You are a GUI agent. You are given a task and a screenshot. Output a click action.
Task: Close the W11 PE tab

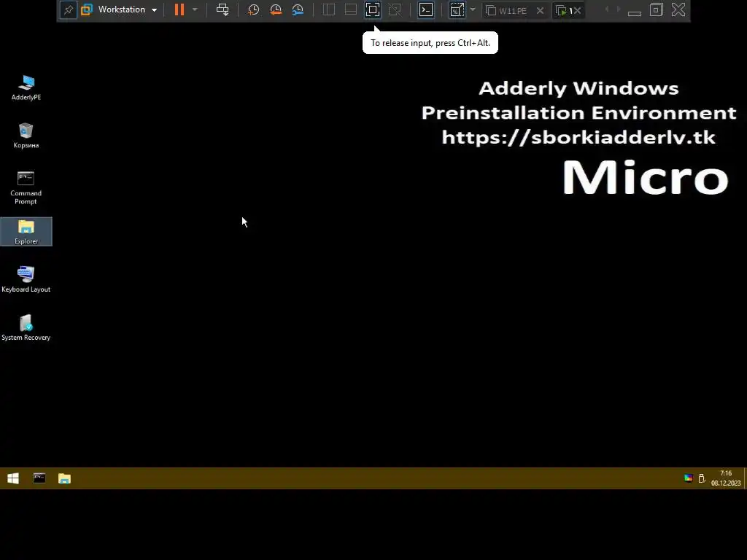pyautogui.click(x=541, y=10)
